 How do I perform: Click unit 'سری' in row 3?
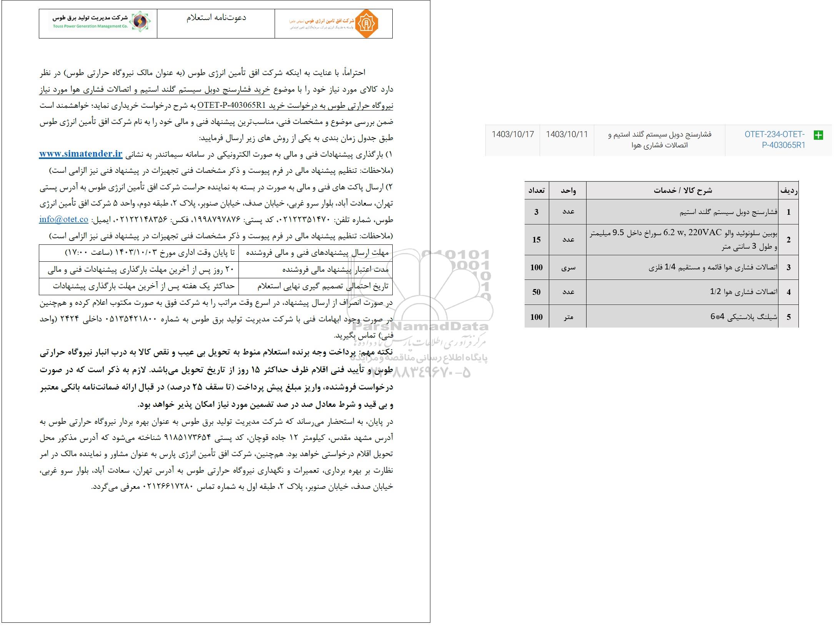(x=568, y=267)
